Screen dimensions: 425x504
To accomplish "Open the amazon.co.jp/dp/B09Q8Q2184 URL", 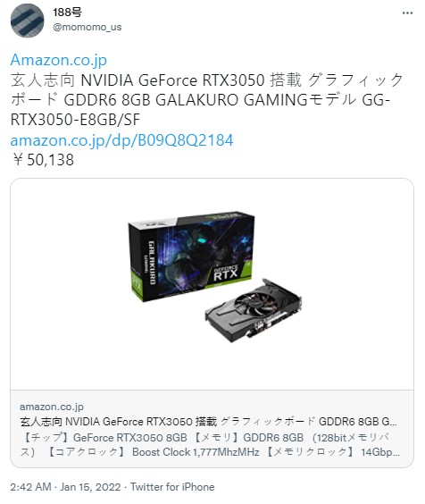I will [121, 140].
